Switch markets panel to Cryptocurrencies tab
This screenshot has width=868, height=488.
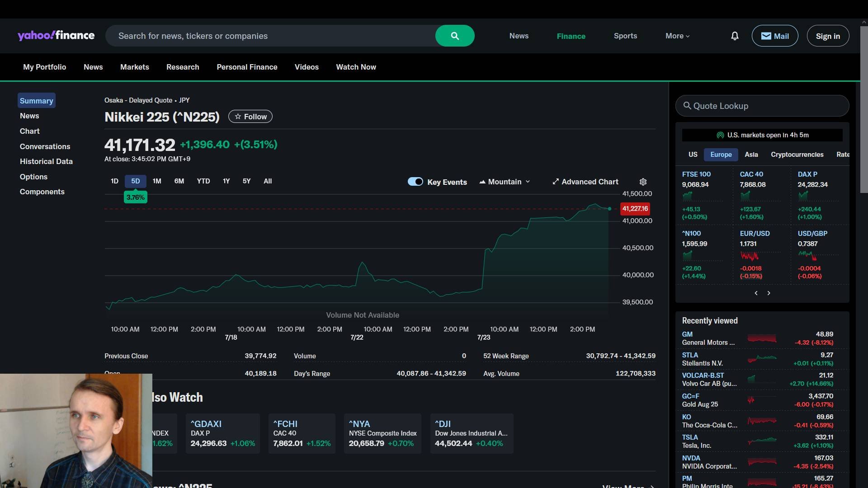[797, 155]
